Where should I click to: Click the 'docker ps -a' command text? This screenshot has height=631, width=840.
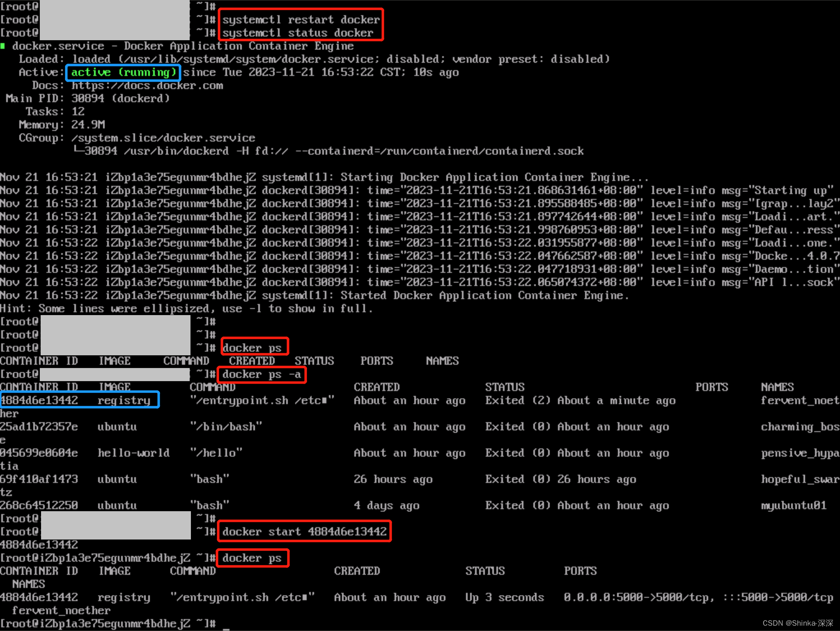262,374
